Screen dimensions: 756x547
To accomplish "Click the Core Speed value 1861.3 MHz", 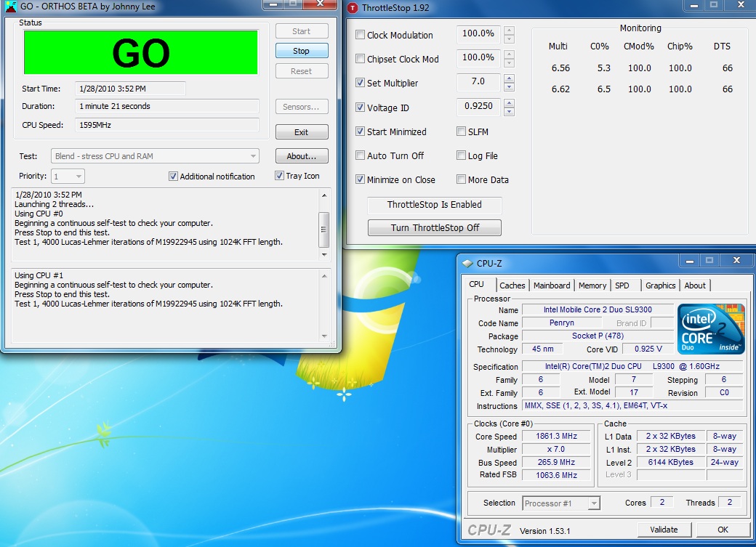I will click(x=556, y=436).
